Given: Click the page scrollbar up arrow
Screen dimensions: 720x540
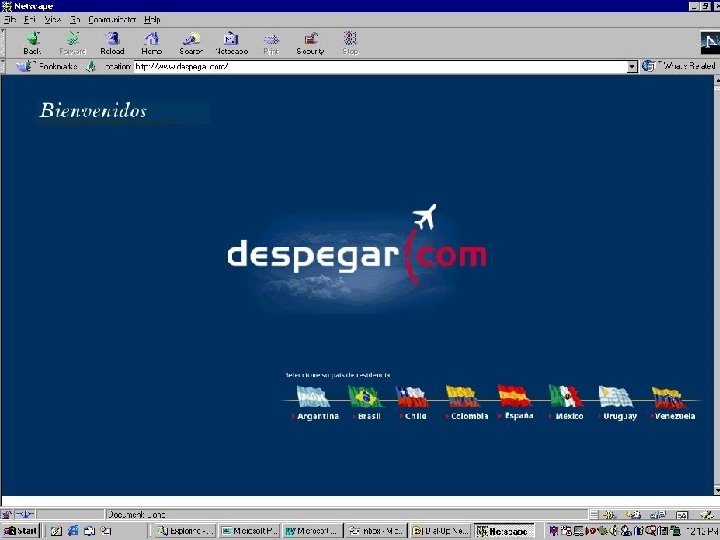Looking at the screenshot, I should point(717,80).
